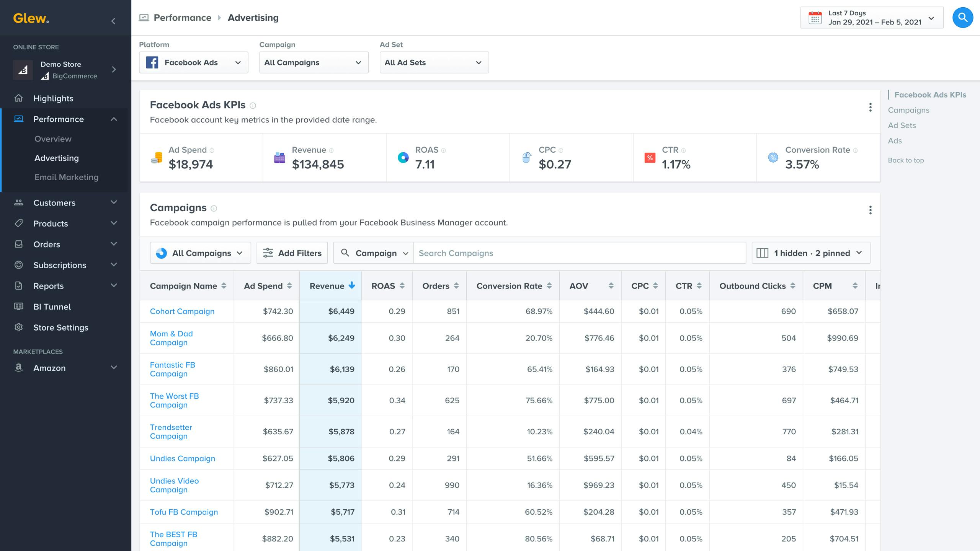Collapse the Performance sidebar menu
The width and height of the screenshot is (980, 551).
tap(114, 119)
